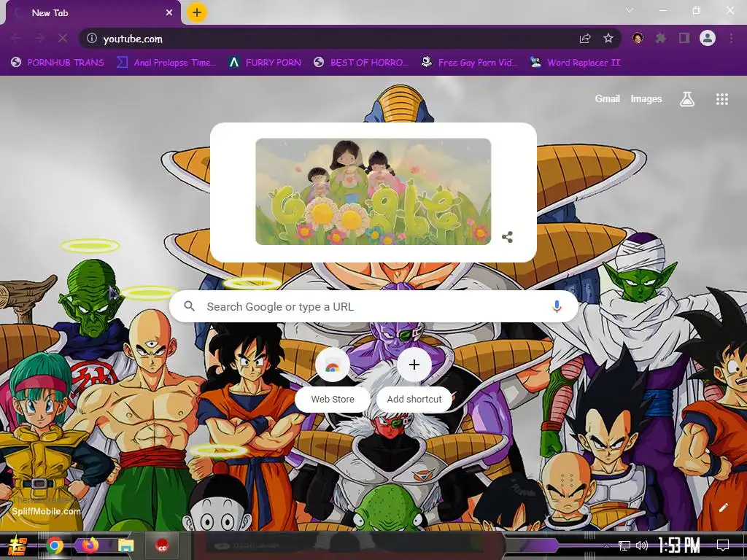Open the BEST OF HORRO... bookmark
This screenshot has width=747, height=560.
coord(361,63)
